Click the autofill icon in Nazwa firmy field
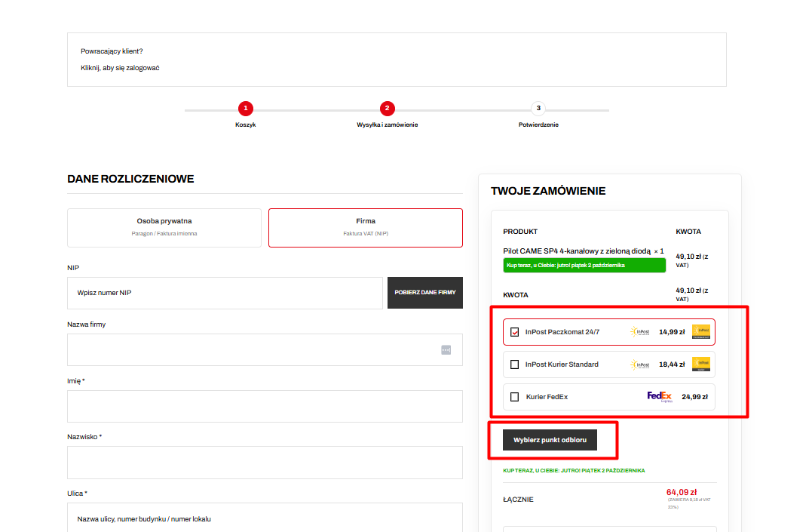Viewport: 812px width, 532px height. (x=446, y=350)
